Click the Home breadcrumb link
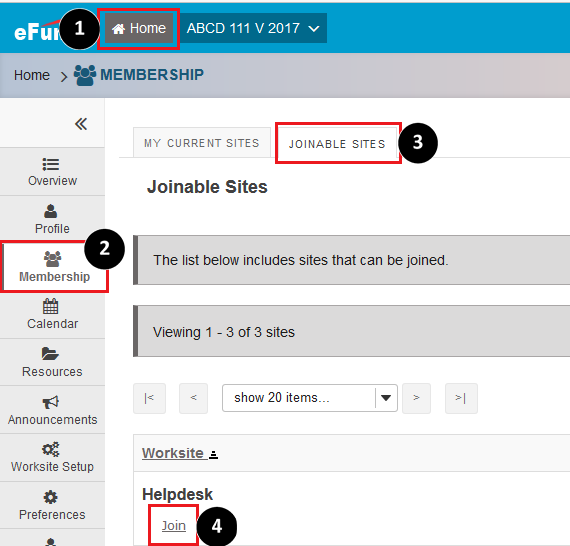This screenshot has width=570, height=546. pos(32,75)
